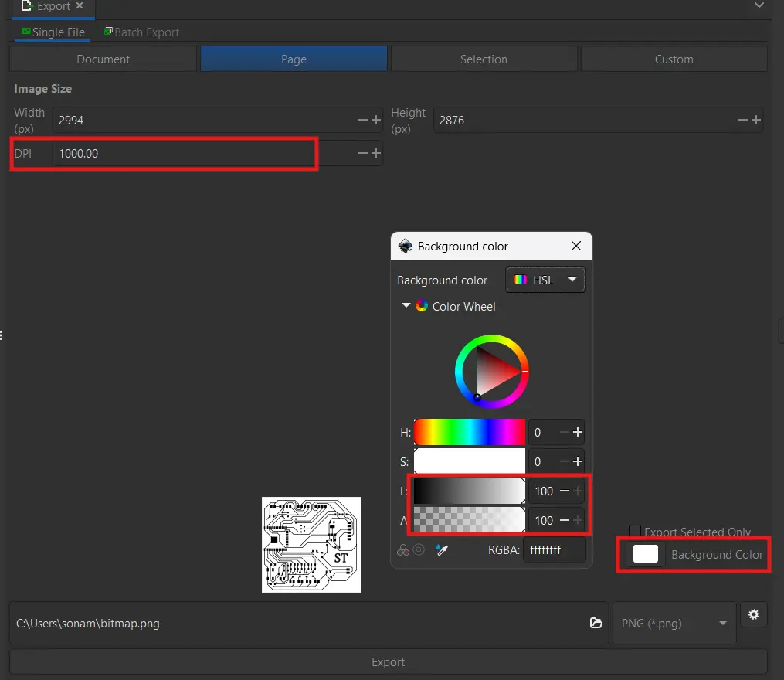Select the Selection export area
The height and width of the screenshot is (680, 784).
click(x=484, y=59)
